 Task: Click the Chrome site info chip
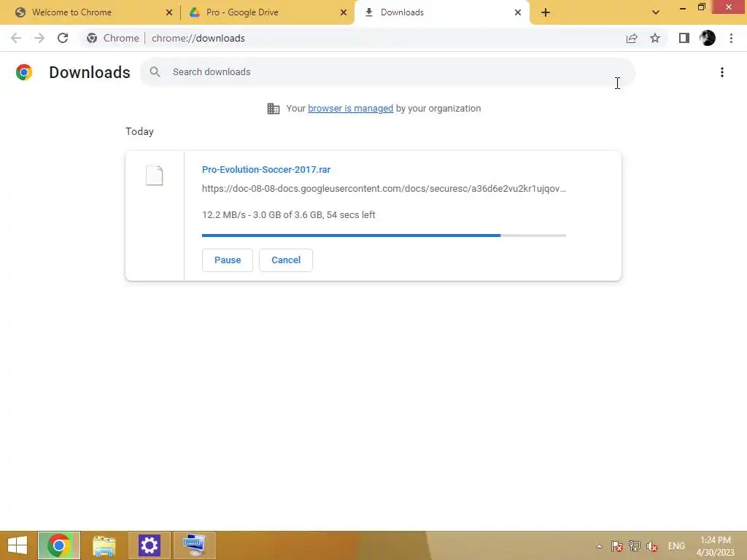[112, 38]
